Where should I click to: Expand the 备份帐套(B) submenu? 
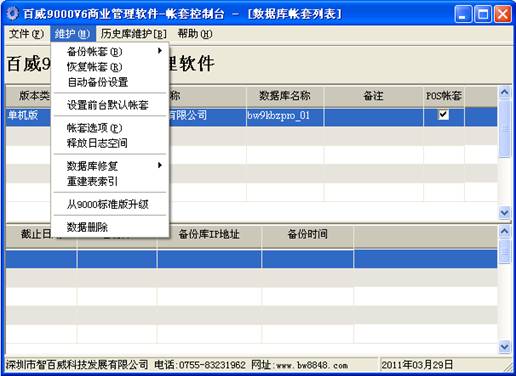point(110,52)
